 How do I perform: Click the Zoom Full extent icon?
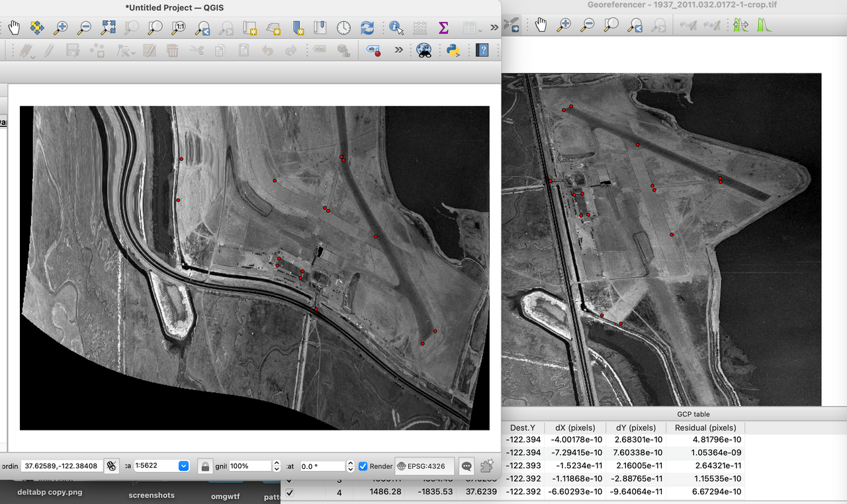click(109, 28)
